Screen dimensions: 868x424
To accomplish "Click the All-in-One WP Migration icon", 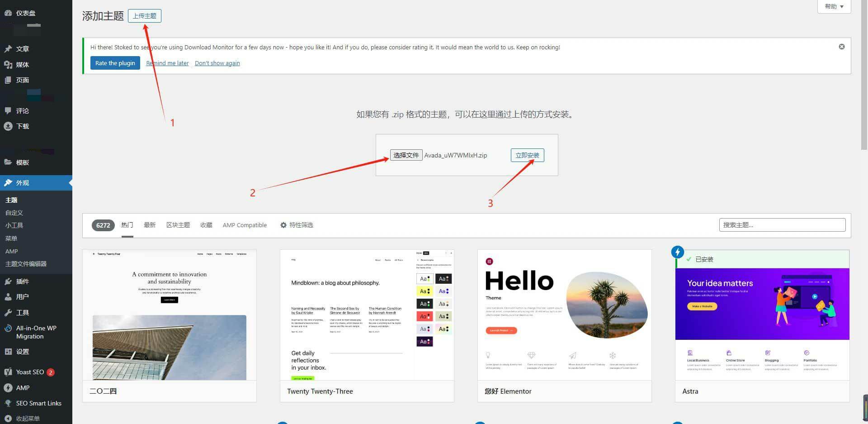I will pyautogui.click(x=8, y=329).
